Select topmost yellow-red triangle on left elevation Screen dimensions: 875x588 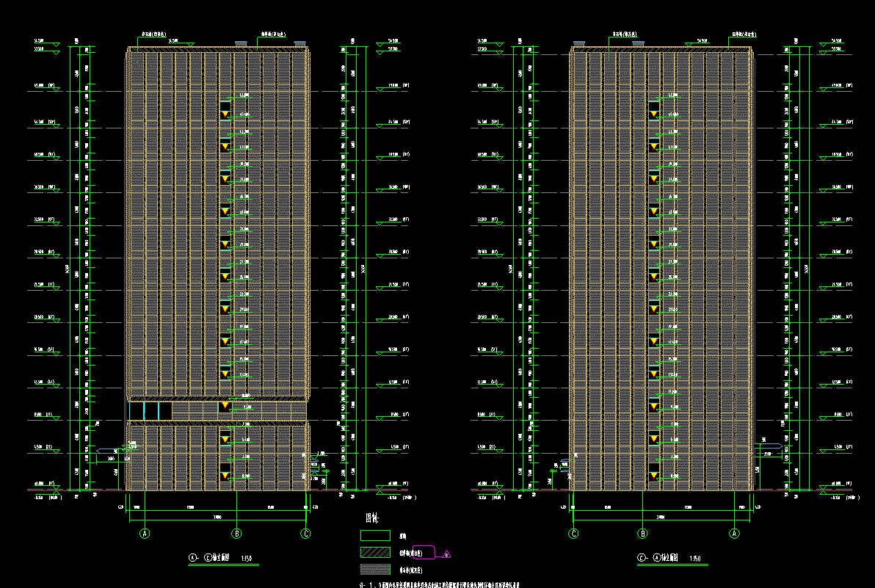click(225, 114)
